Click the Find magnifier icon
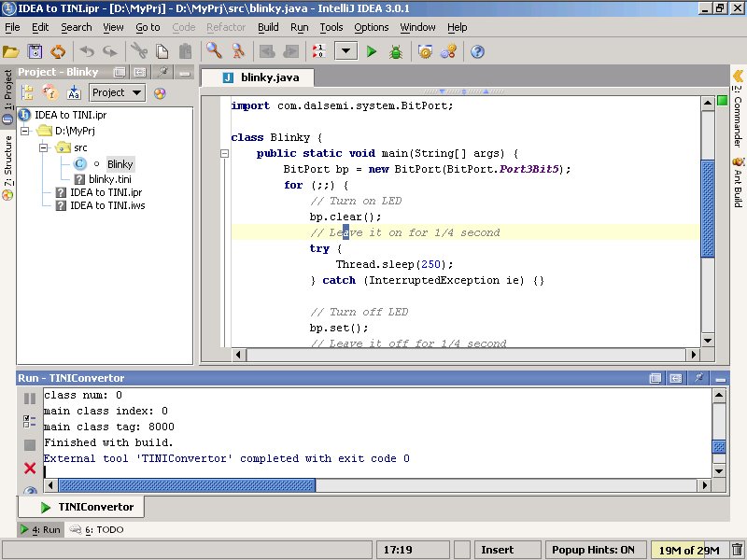Screen dimensions: 747x560 coord(214,51)
